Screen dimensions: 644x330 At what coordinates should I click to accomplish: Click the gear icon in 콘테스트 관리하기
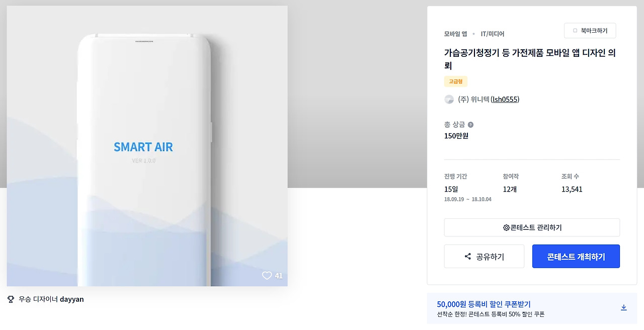point(506,228)
